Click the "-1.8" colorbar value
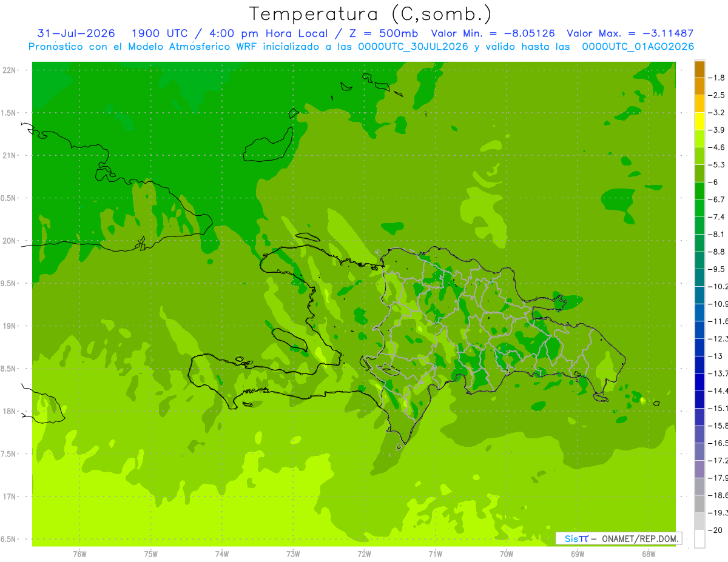 [717, 78]
